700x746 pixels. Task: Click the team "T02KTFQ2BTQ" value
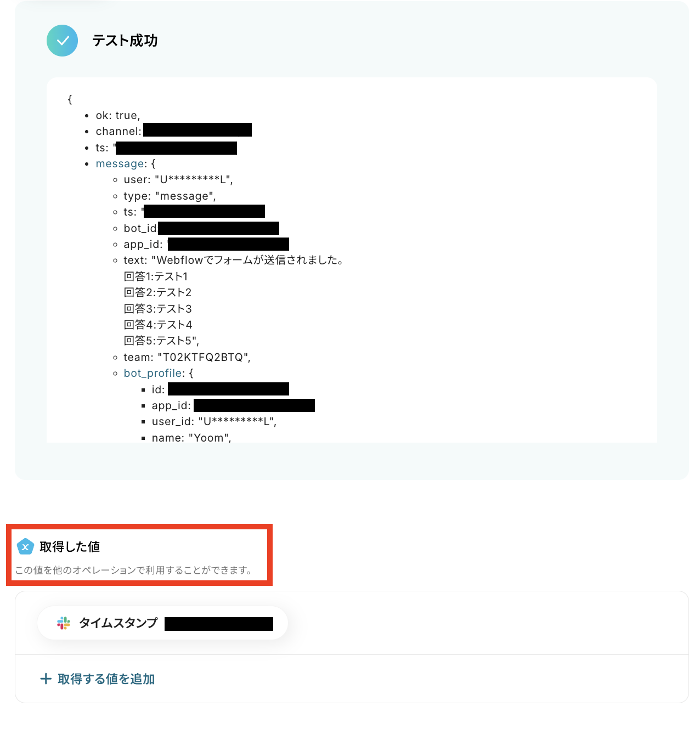click(204, 357)
